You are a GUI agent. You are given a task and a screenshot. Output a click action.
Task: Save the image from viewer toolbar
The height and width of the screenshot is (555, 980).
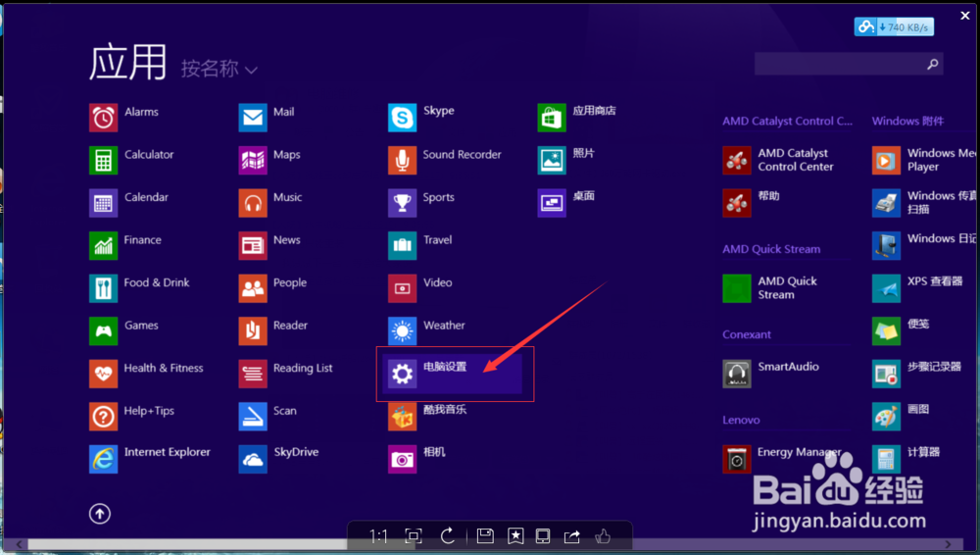pos(485,535)
